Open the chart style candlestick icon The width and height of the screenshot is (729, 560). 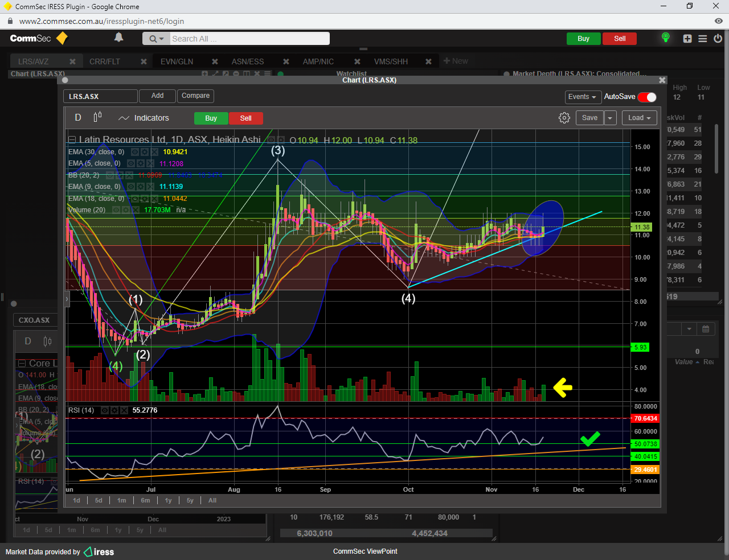pos(97,117)
